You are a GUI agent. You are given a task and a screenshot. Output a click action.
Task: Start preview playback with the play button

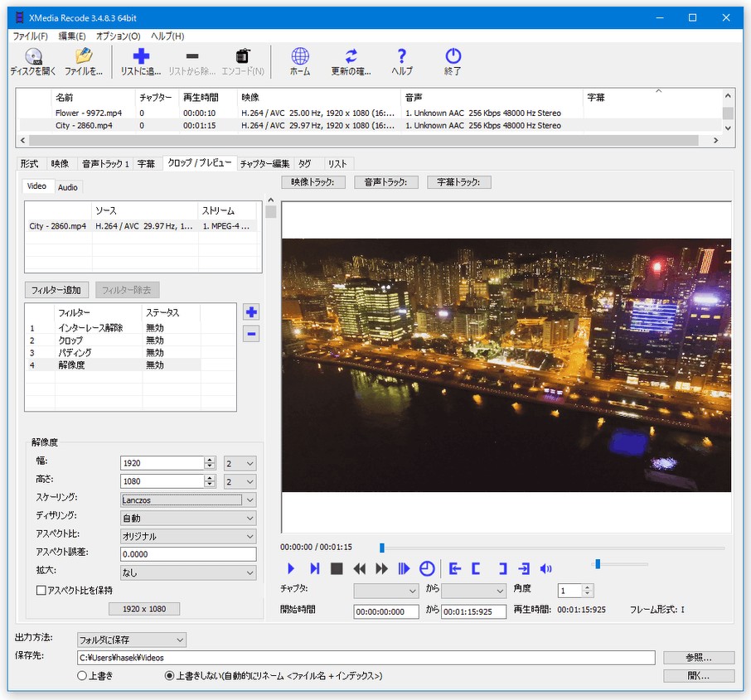pyautogui.click(x=291, y=568)
